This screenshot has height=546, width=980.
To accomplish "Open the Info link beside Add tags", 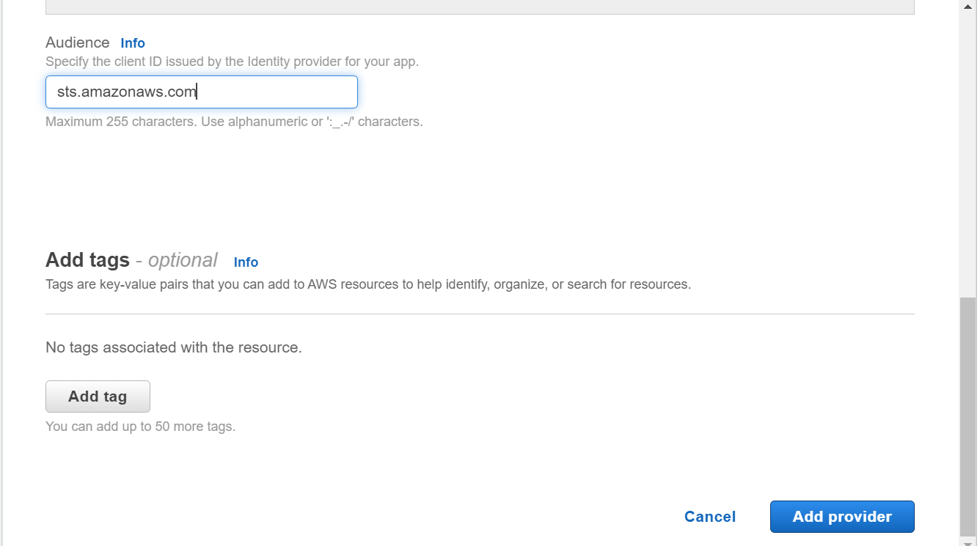I will click(x=246, y=262).
